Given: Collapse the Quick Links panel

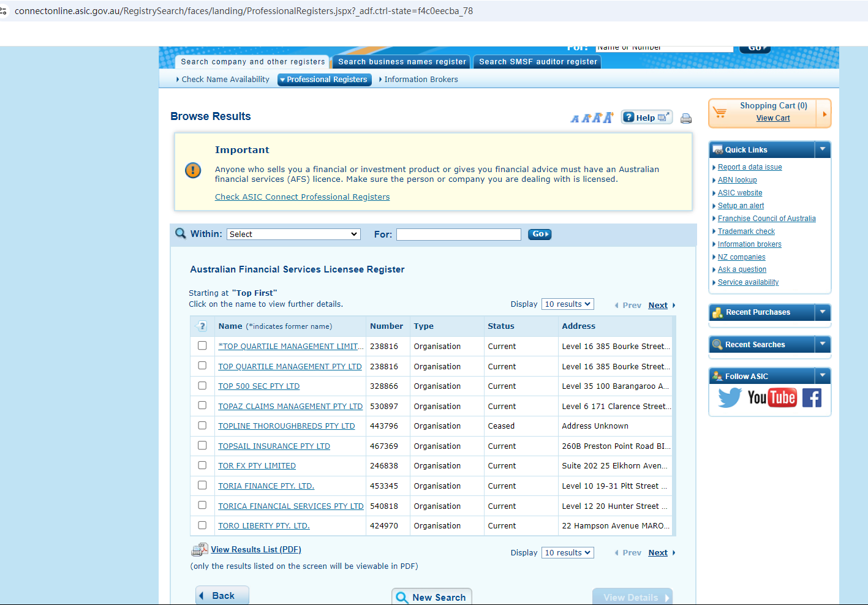Looking at the screenshot, I should [x=823, y=149].
